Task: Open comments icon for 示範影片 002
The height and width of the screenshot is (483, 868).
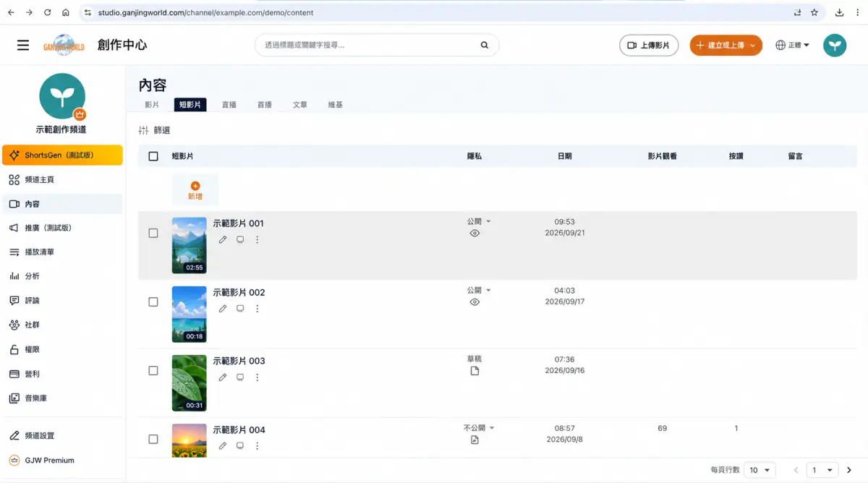Action: click(240, 308)
